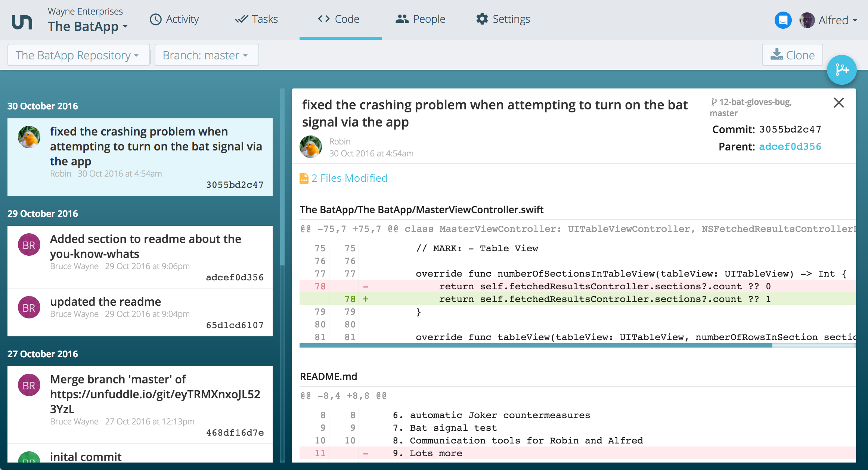Click the '7. Bat signal test' line
The width and height of the screenshot is (868, 470).
coord(445,428)
